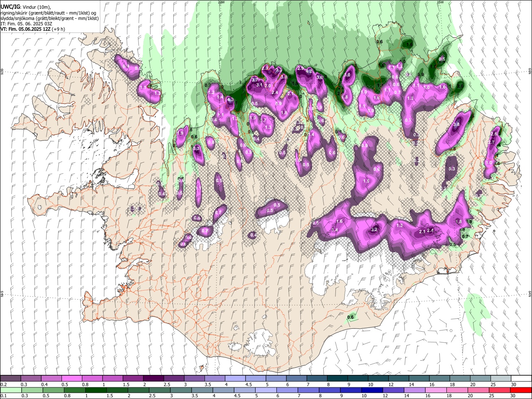The height and width of the screenshot is (399, 532).
Task: Click the 'UWC/IG' title text
Action: [x=10, y=7]
